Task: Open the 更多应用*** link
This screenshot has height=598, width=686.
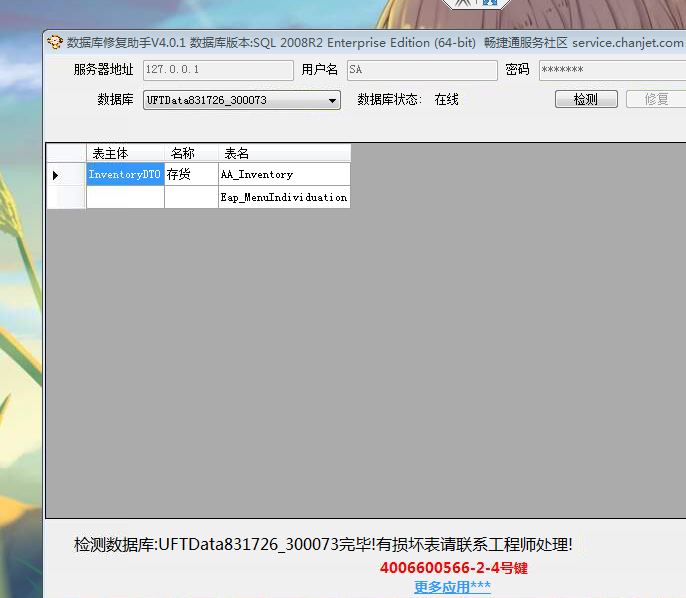Action: tap(452, 587)
